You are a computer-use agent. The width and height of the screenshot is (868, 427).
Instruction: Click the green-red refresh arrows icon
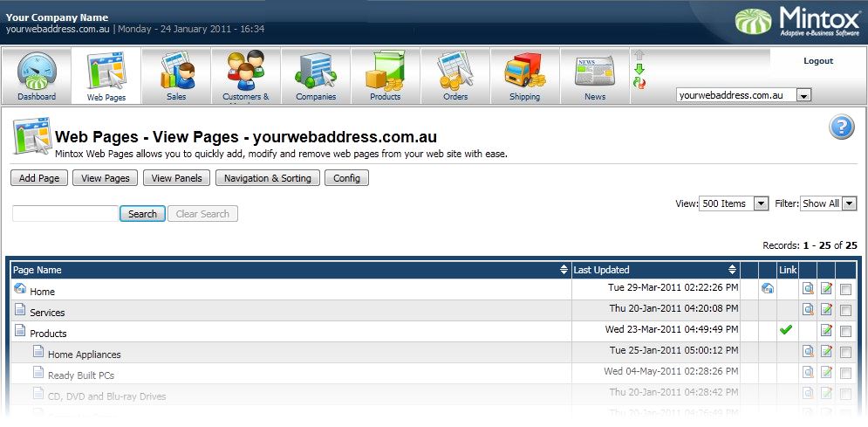coord(639,83)
